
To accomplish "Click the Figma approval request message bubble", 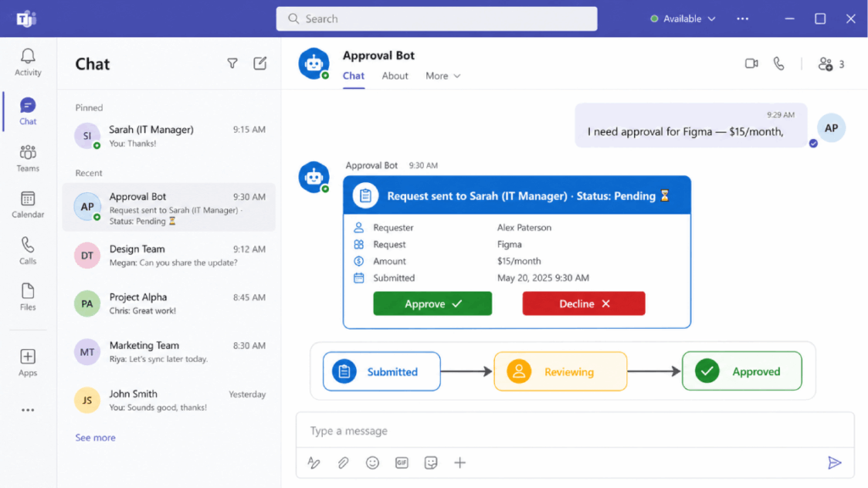I will pyautogui.click(x=691, y=125).
